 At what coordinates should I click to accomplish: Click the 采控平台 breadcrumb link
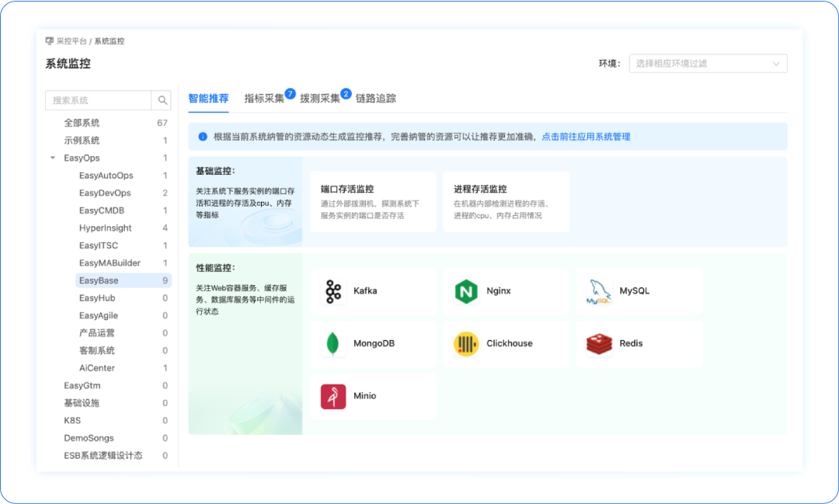(x=71, y=40)
